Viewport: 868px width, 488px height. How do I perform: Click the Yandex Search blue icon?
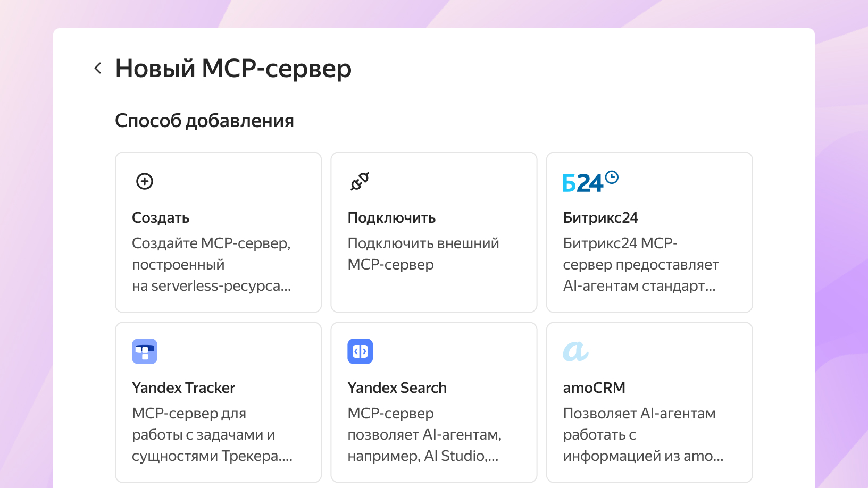coord(360,351)
